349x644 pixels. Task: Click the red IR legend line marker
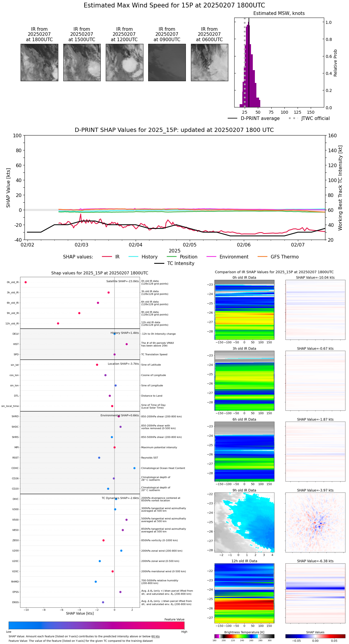point(107,257)
